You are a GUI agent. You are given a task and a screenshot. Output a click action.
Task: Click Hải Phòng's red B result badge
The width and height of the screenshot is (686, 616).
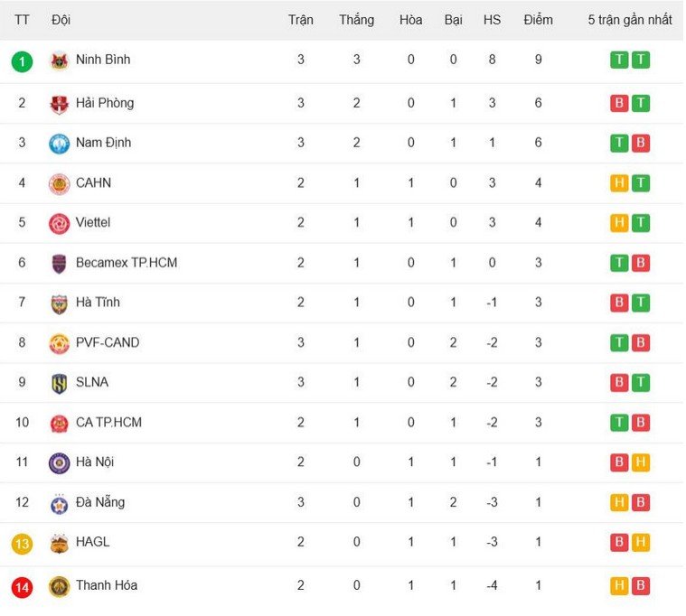click(619, 103)
